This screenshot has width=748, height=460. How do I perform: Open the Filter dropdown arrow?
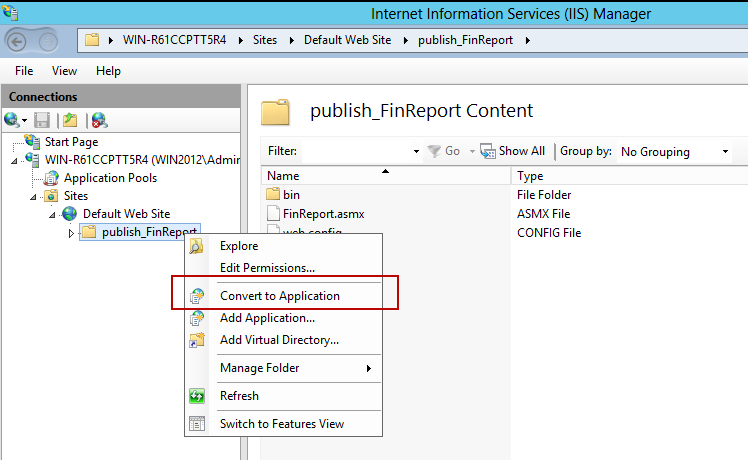(x=416, y=152)
